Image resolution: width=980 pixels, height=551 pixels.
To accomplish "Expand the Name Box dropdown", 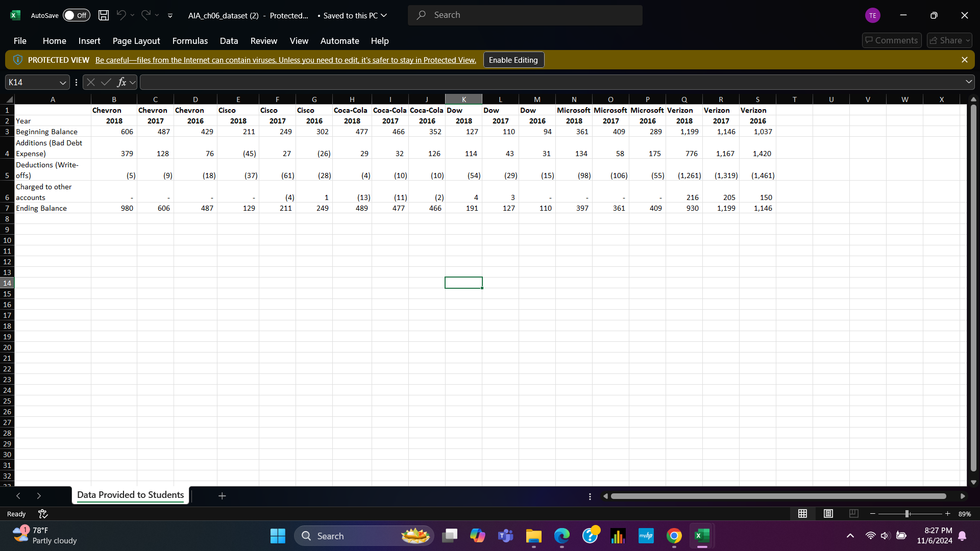I will 62,82.
